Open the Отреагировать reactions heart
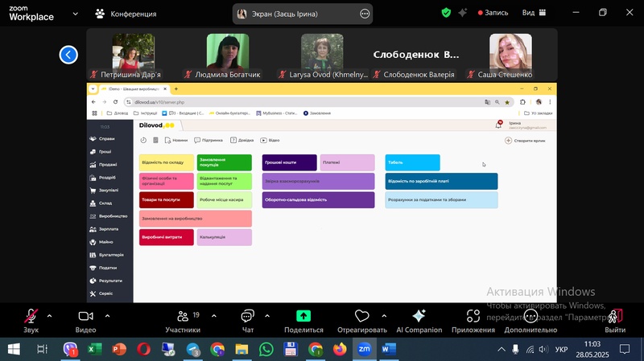The width and height of the screenshot is (644, 361). pos(361,322)
